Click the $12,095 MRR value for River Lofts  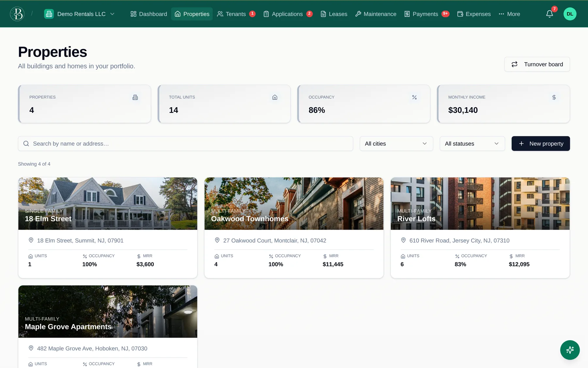coord(519,264)
